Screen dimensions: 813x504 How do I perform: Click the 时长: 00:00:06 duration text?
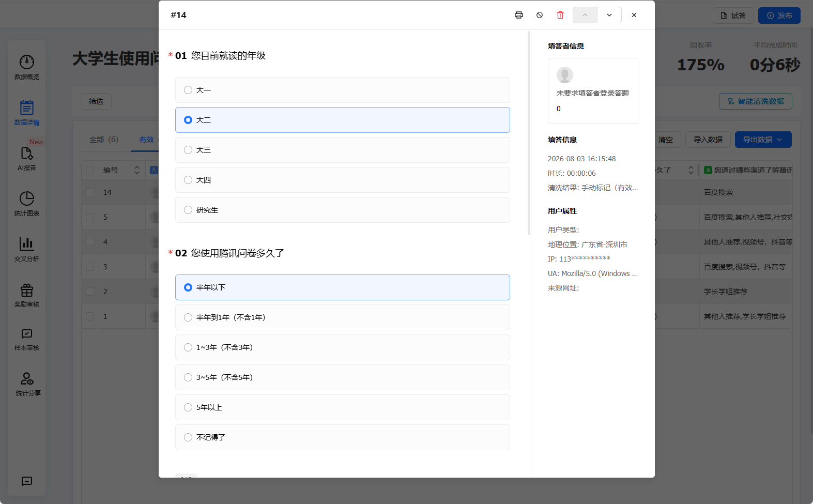pos(572,173)
